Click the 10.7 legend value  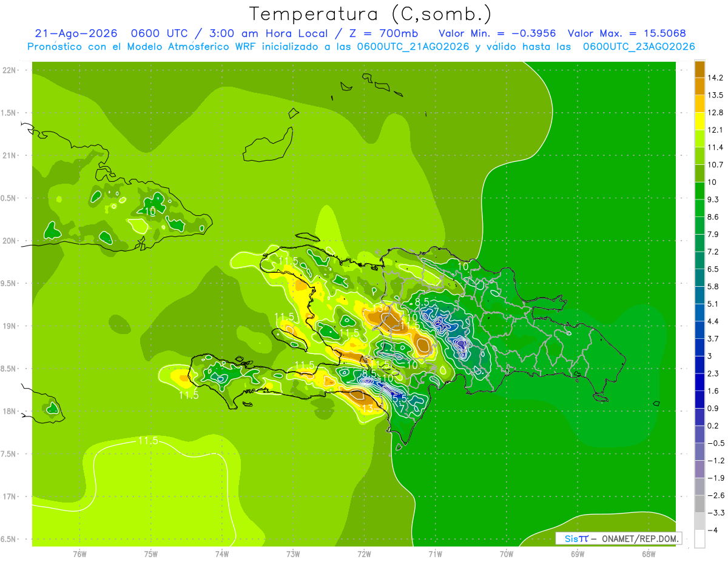click(x=716, y=165)
